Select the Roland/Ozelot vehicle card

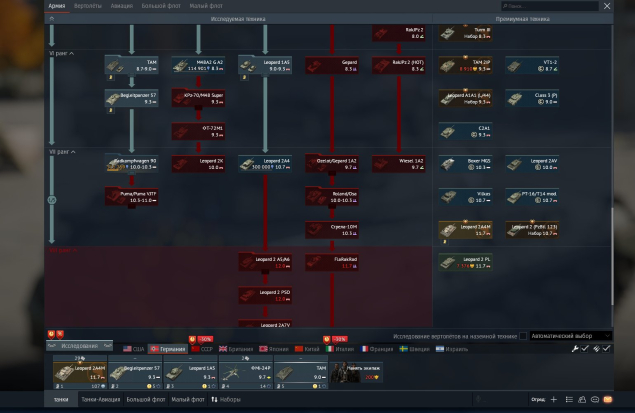(x=332, y=196)
